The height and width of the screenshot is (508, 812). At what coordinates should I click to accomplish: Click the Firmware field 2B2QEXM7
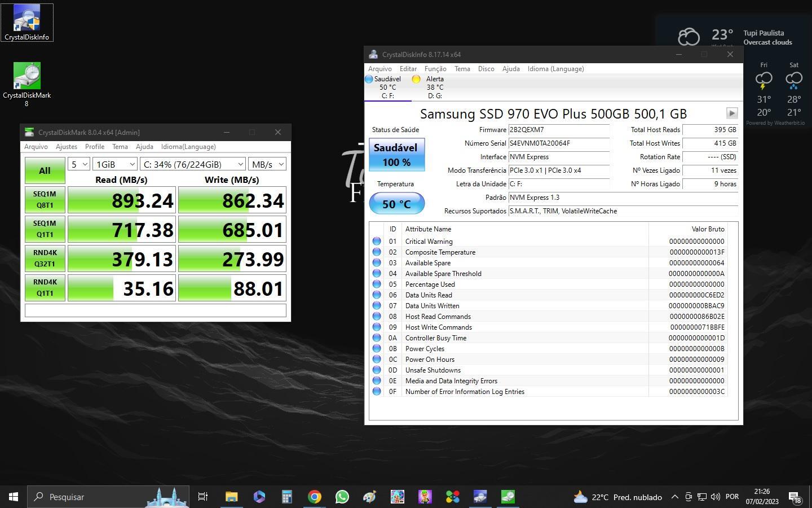(x=559, y=130)
